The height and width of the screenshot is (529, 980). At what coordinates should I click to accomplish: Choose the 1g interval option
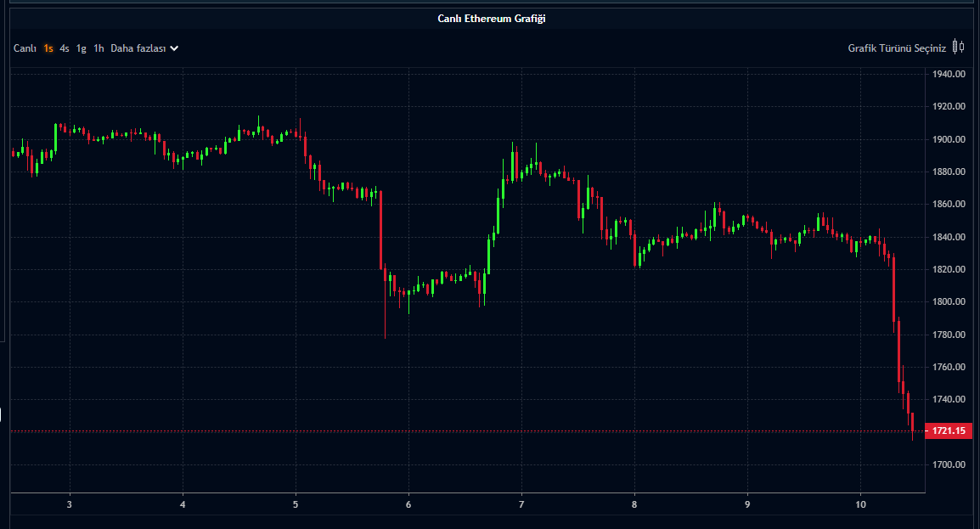[x=82, y=48]
